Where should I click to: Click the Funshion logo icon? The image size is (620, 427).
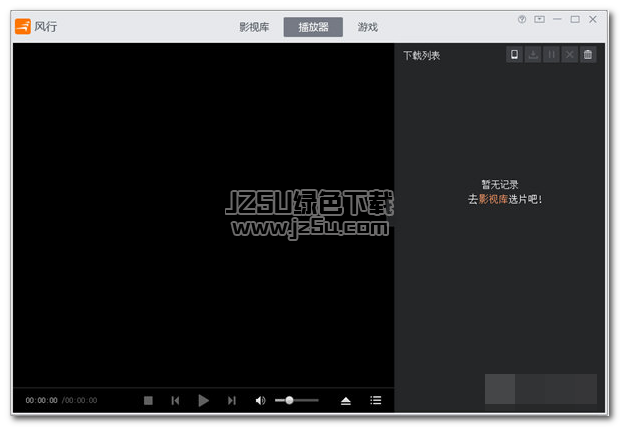(23, 26)
